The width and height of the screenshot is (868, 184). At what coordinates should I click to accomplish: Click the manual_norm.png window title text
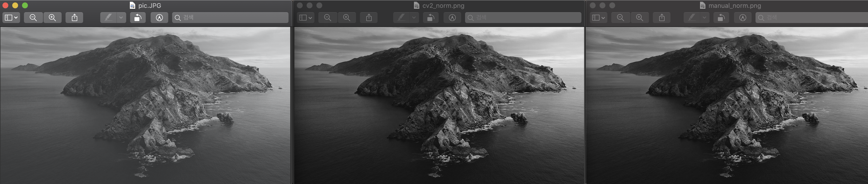pos(734,6)
